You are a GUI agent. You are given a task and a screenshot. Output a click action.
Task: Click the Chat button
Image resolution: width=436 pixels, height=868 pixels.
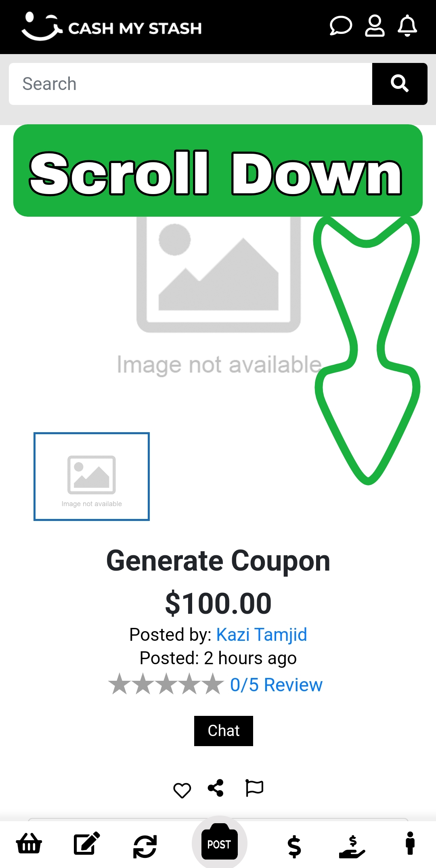[224, 731]
